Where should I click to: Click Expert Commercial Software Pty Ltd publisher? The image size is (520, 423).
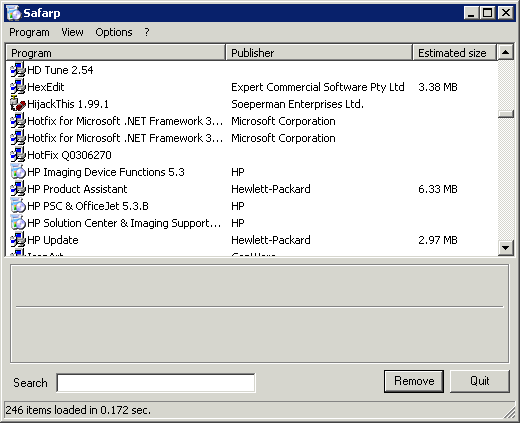click(318, 87)
